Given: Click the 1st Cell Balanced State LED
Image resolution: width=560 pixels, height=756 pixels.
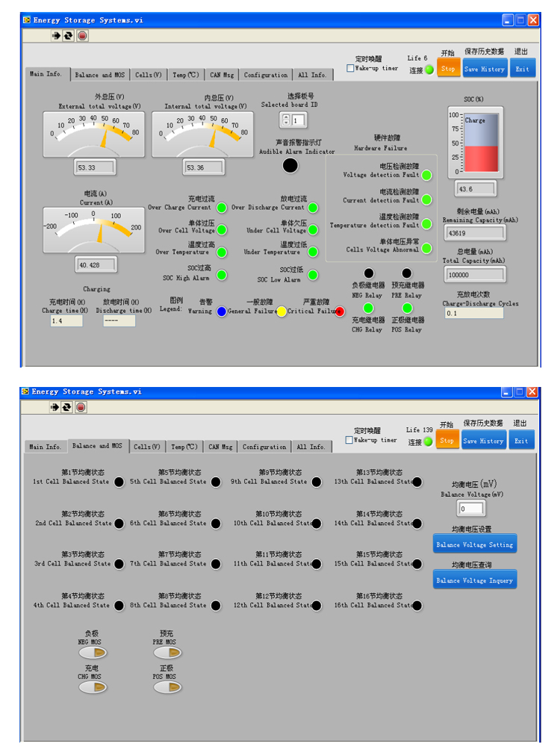Looking at the screenshot, I should (x=119, y=482).
